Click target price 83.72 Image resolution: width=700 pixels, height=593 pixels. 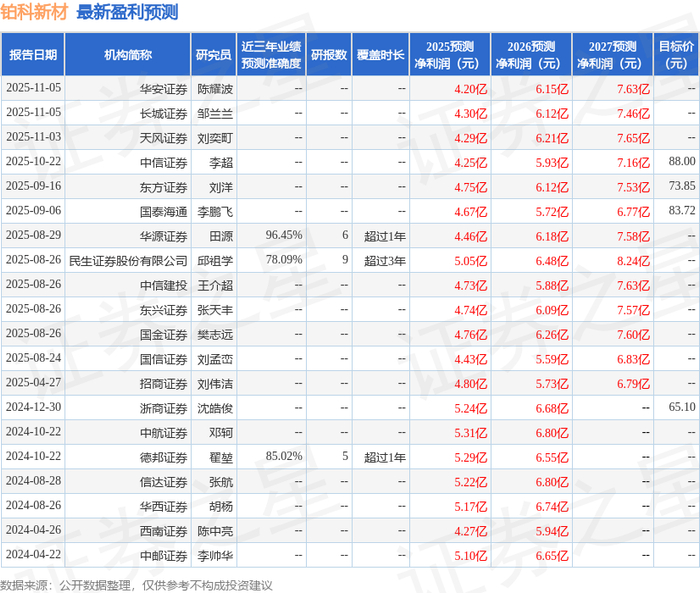click(x=682, y=210)
